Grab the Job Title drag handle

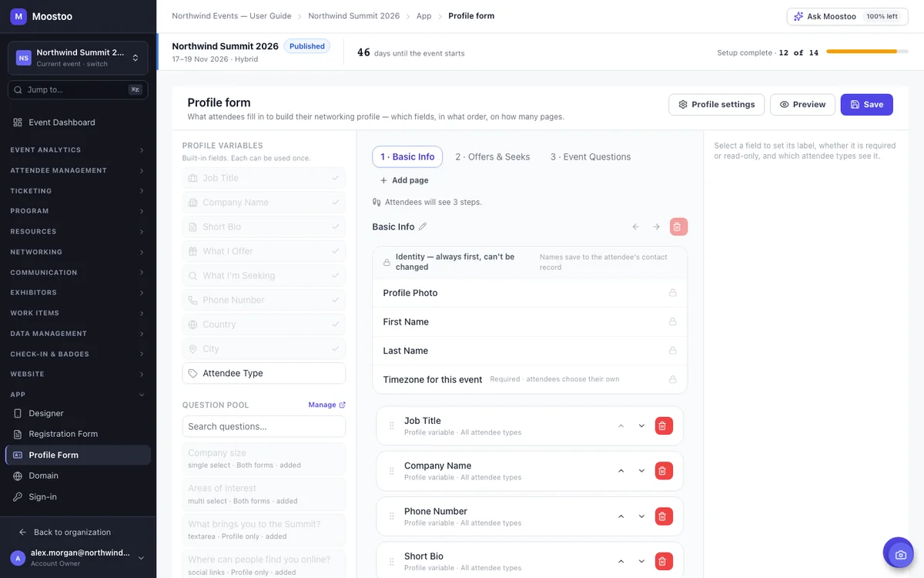click(391, 426)
